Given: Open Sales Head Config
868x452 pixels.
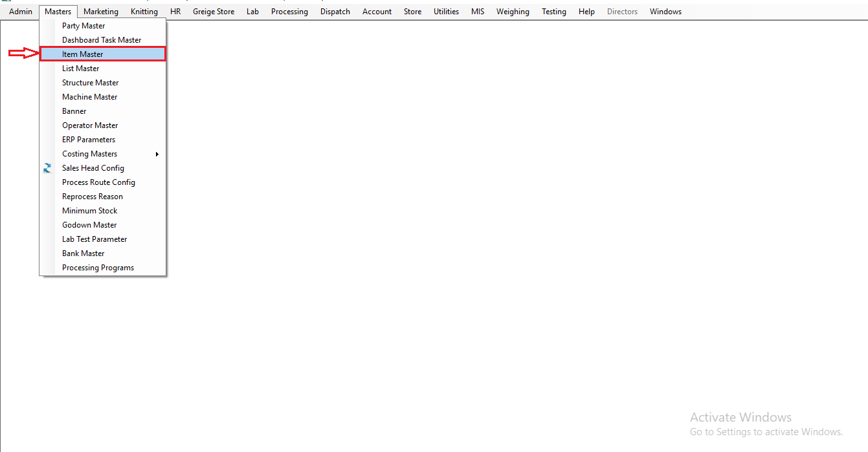Looking at the screenshot, I should pos(103,168).
